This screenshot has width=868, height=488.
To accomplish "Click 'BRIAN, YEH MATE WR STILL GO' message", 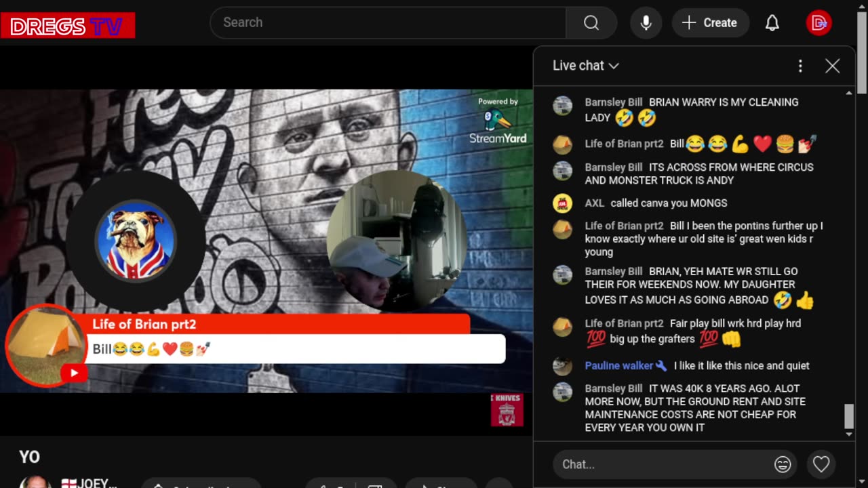I will point(698,286).
